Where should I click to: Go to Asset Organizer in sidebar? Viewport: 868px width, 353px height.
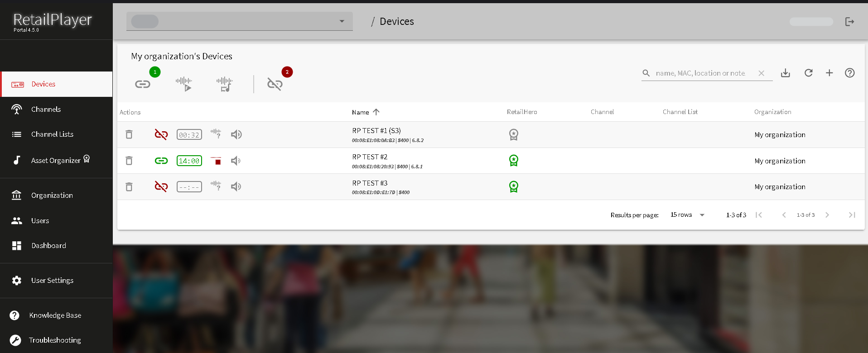56,160
